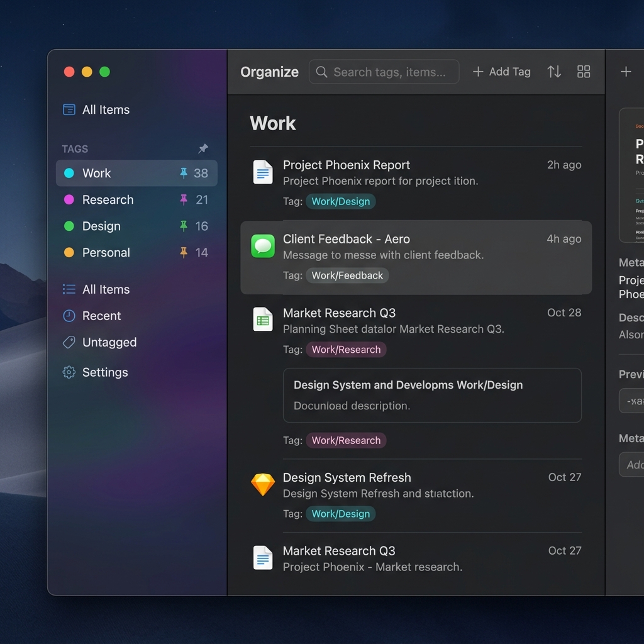The width and height of the screenshot is (644, 644).
Task: Select All Items at top of sidebar
Action: coord(105,109)
